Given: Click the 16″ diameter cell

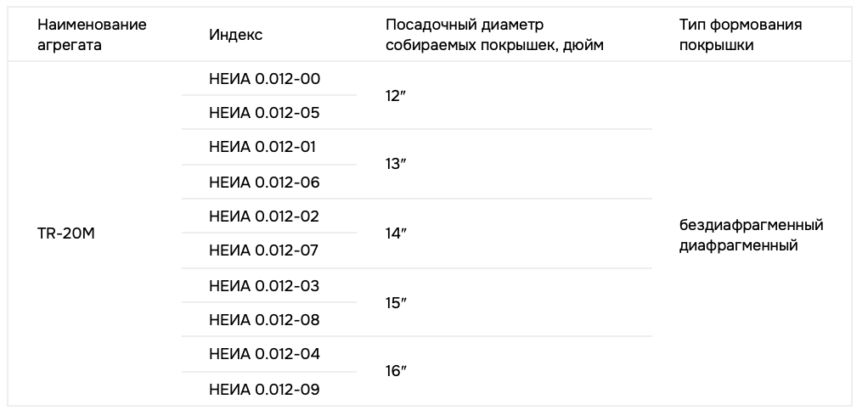Looking at the screenshot, I should tap(396, 372).
